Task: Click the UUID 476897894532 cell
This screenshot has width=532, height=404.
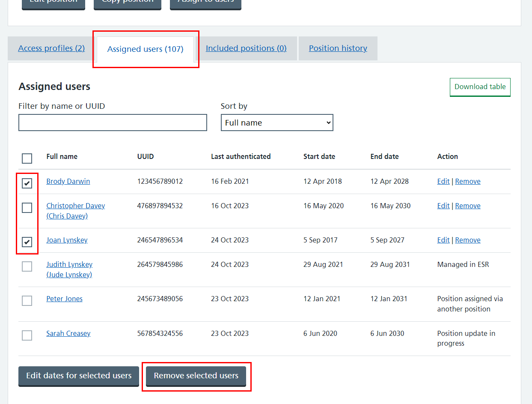Action: click(x=160, y=206)
